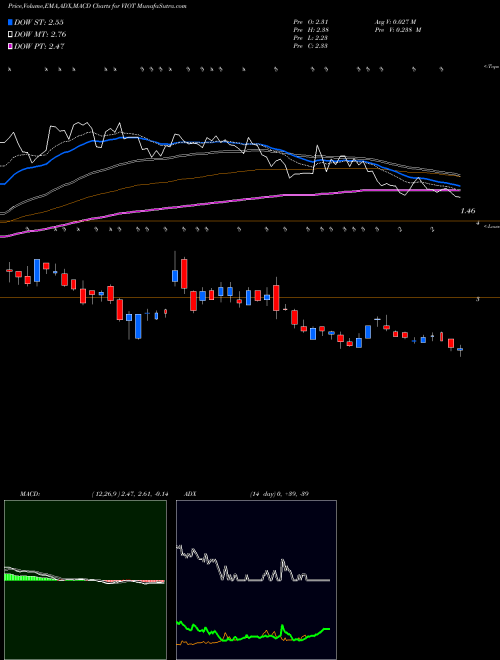Viewport: 500px width, 660px height.
Task: Select the 'DOW MT: 2.76' legend label
Action: [x=40, y=35]
